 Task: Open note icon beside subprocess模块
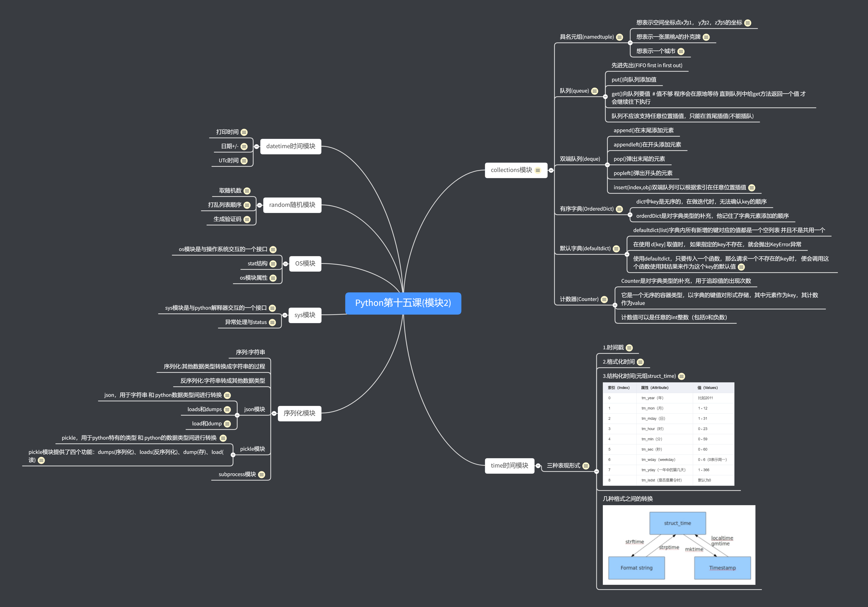262,475
